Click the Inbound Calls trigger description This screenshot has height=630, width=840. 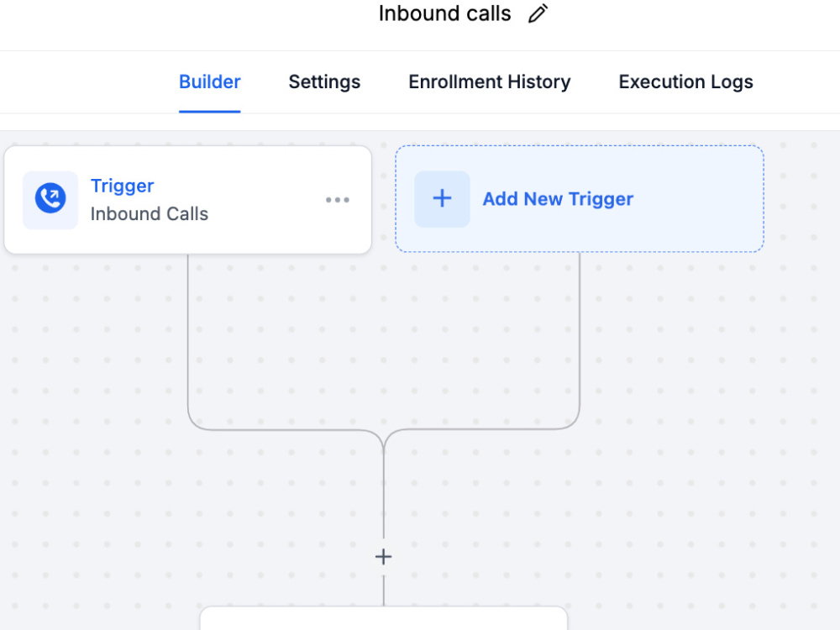(149, 213)
